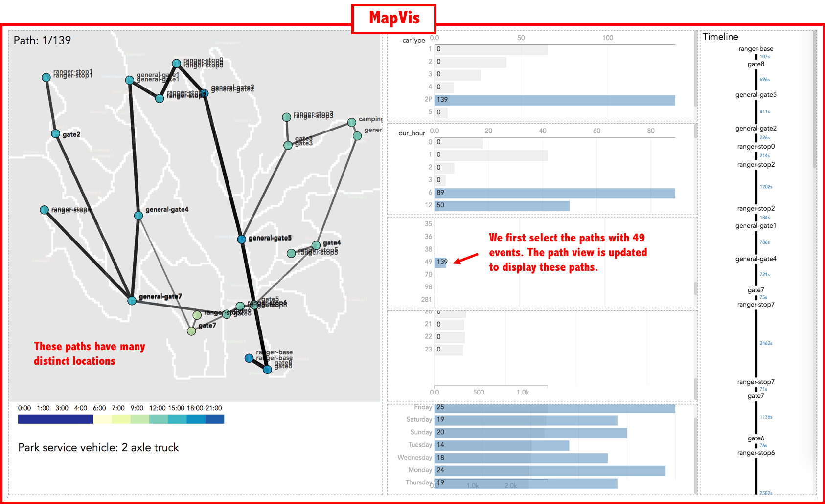Select the 2P carType bar

(x=554, y=100)
